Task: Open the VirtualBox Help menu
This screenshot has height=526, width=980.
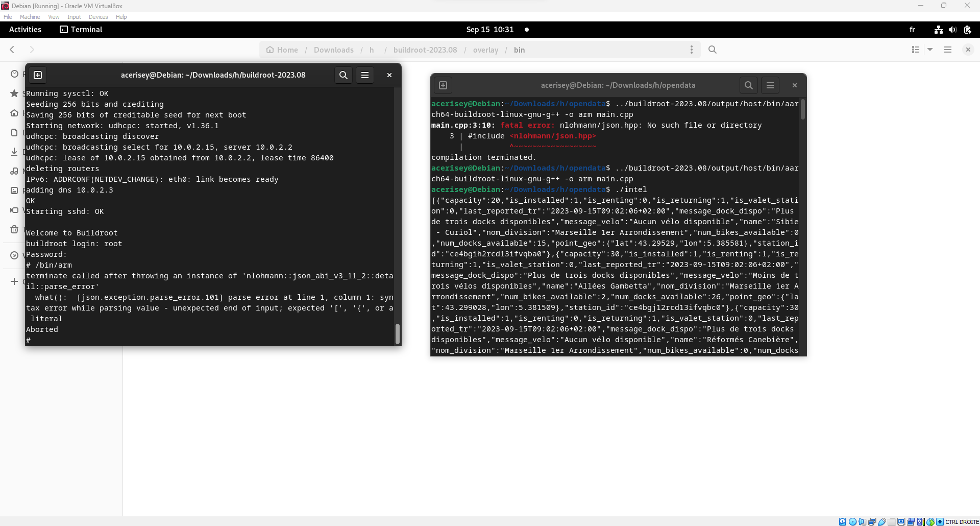Action: 121,17
